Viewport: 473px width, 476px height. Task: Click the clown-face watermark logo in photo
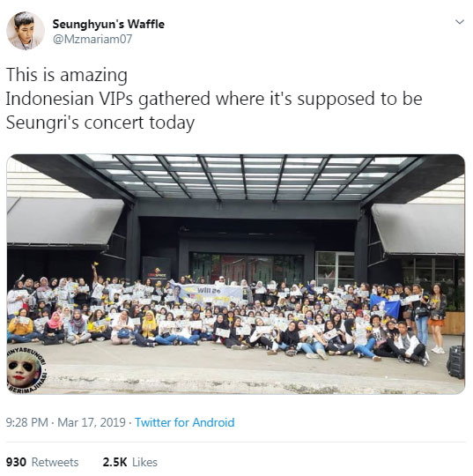(26, 370)
